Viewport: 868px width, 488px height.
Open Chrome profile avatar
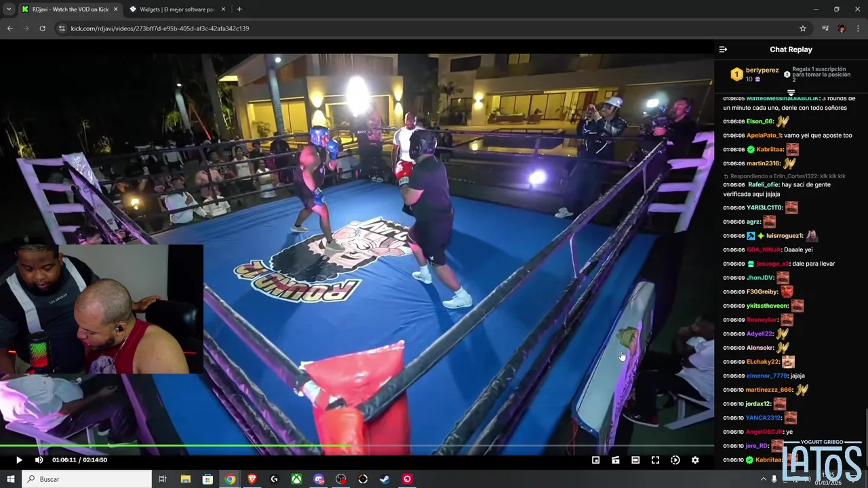tap(842, 28)
